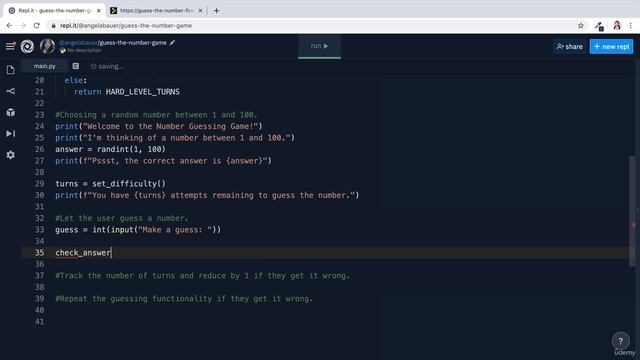Click the new repl button

pos(611,47)
